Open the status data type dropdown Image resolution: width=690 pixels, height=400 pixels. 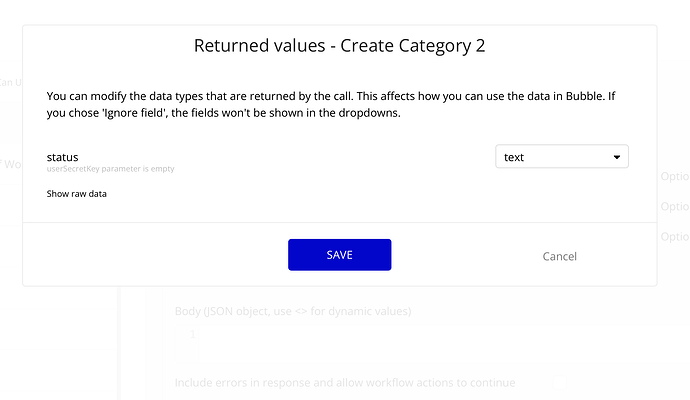pos(561,157)
